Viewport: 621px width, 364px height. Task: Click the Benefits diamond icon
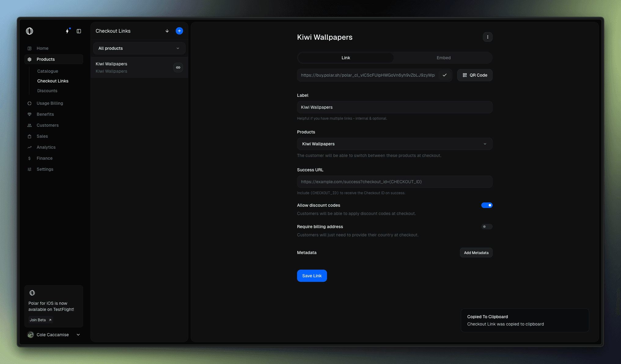30,114
